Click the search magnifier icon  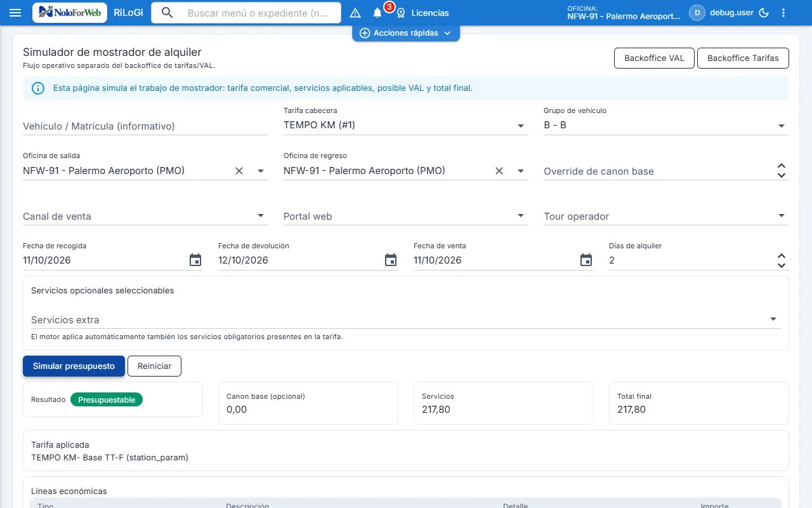click(167, 13)
